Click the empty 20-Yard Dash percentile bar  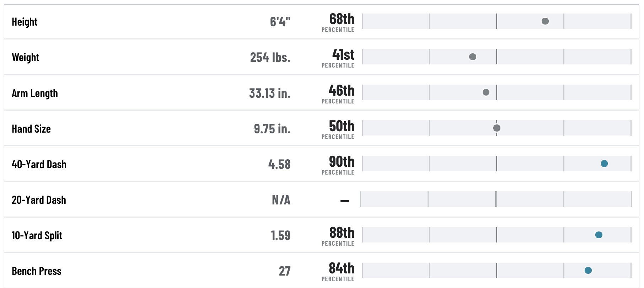496,199
